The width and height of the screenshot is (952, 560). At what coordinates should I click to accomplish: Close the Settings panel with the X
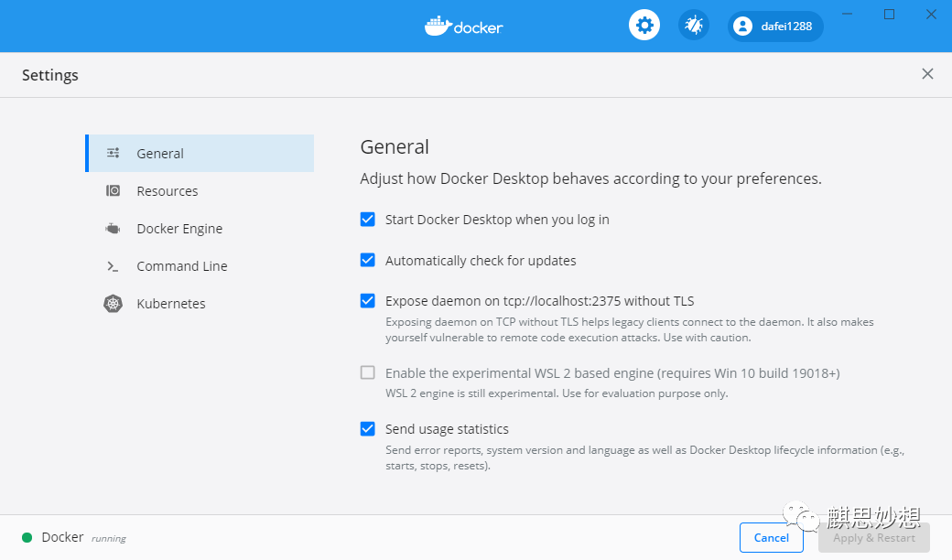(927, 74)
